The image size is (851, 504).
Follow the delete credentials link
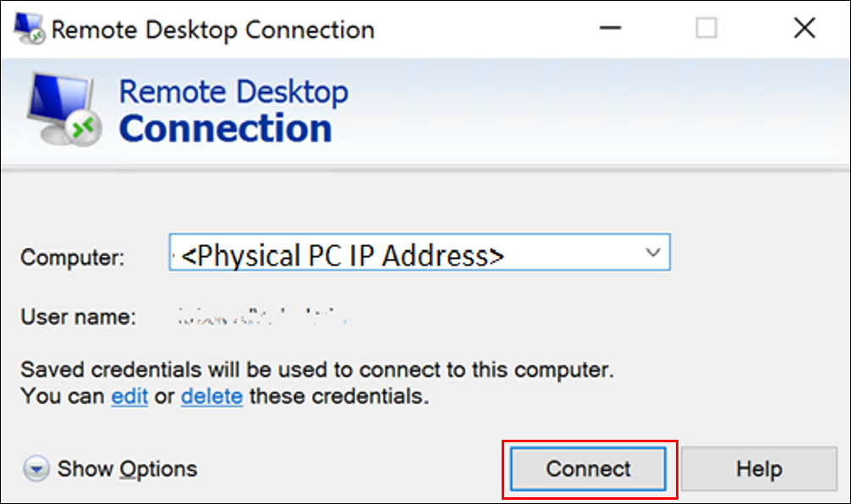click(211, 396)
